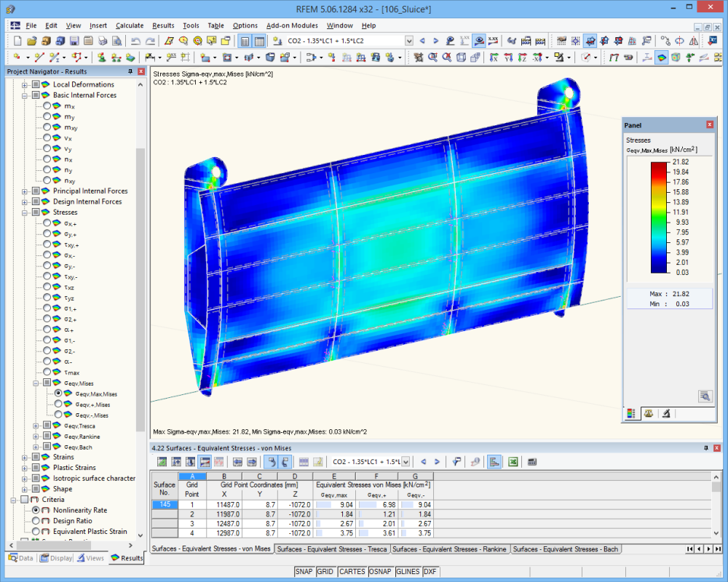Toggle the Stresses checkbox in navigator
This screenshot has width=728, height=582.
pos(36,212)
